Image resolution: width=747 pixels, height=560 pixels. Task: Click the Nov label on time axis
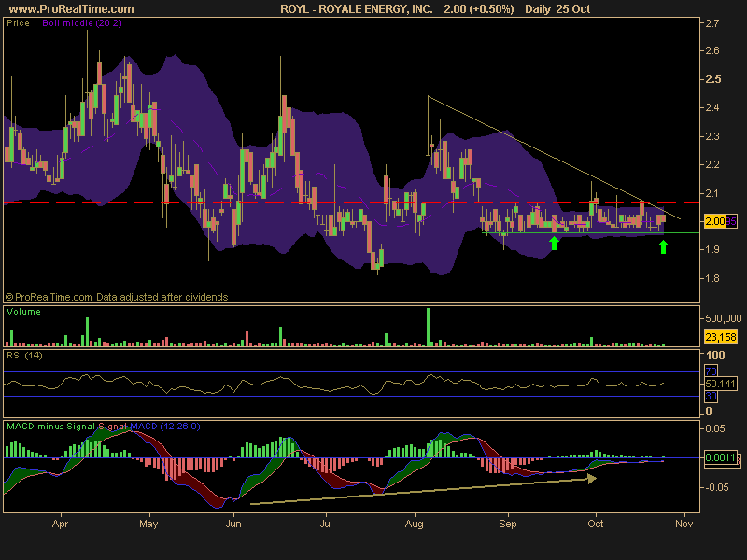(x=684, y=525)
